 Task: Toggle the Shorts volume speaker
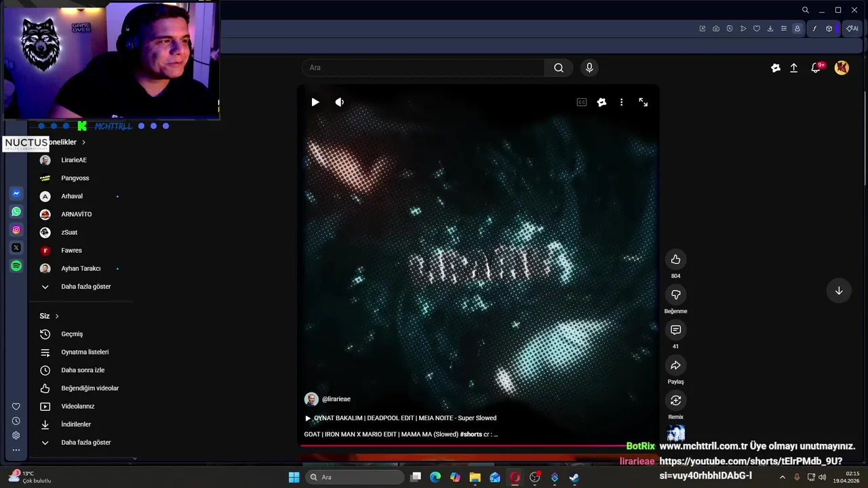[x=340, y=102]
